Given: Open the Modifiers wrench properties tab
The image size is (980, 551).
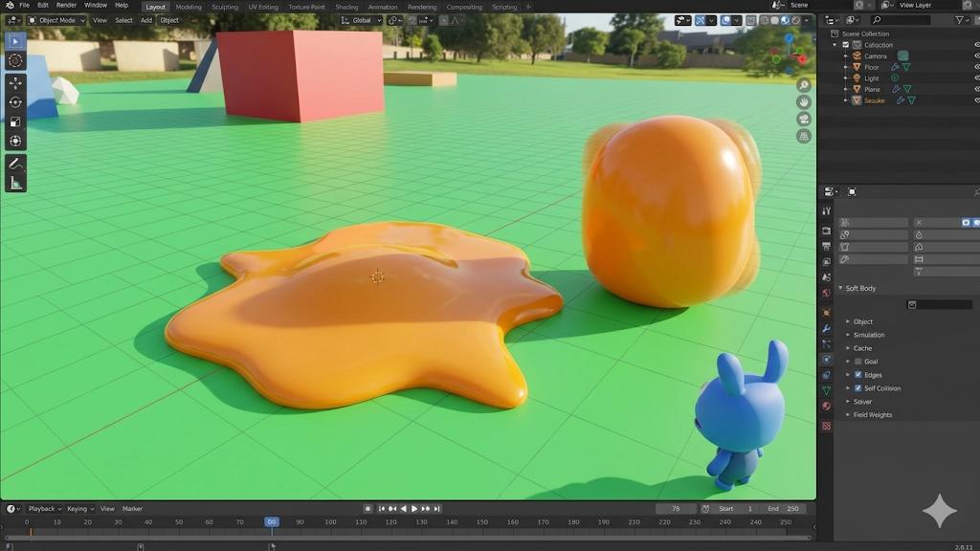Looking at the screenshot, I should (x=826, y=328).
